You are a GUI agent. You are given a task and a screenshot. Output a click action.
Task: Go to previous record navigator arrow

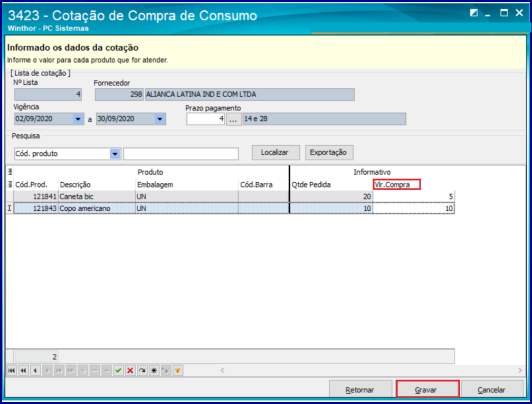pos(35,370)
